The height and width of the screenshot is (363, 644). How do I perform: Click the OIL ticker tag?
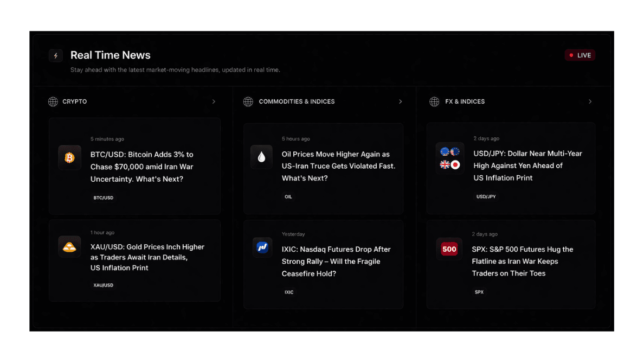pos(288,197)
